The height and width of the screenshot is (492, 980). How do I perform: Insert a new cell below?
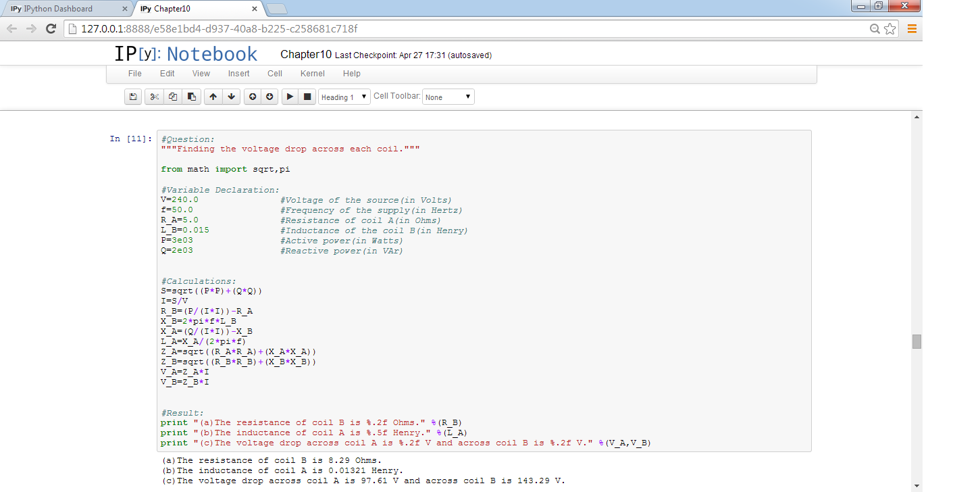(270, 97)
